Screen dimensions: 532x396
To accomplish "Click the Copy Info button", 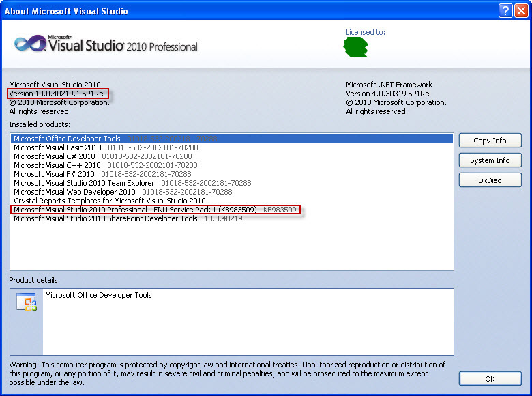I will point(490,141).
